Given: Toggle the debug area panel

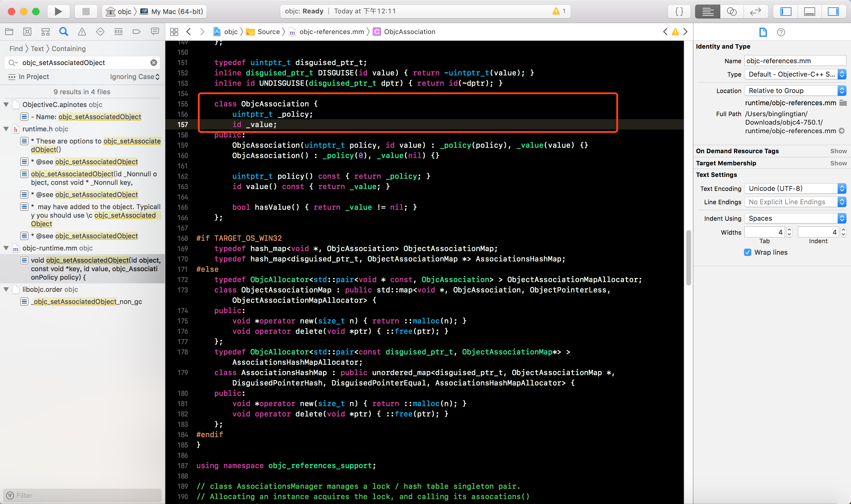Looking at the screenshot, I should pyautogui.click(x=810, y=12).
